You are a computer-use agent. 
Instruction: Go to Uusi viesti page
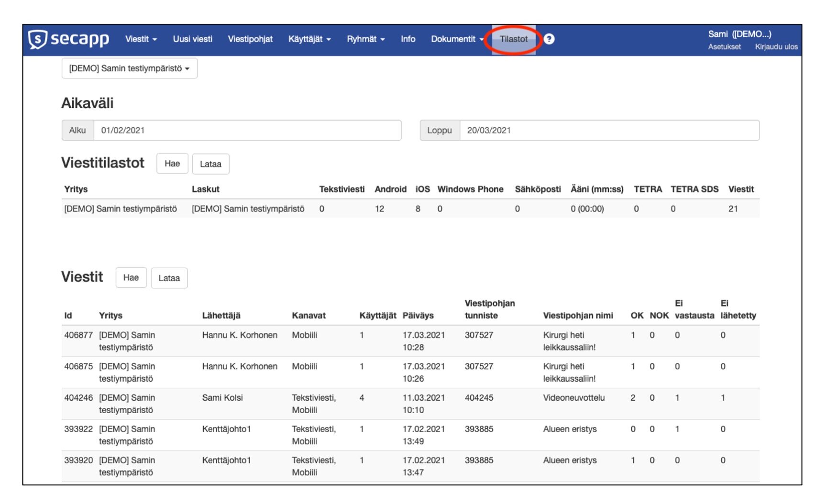(x=192, y=39)
